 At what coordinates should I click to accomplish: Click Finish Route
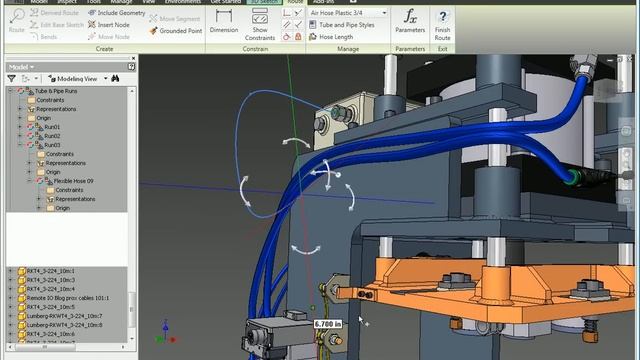pos(442,25)
